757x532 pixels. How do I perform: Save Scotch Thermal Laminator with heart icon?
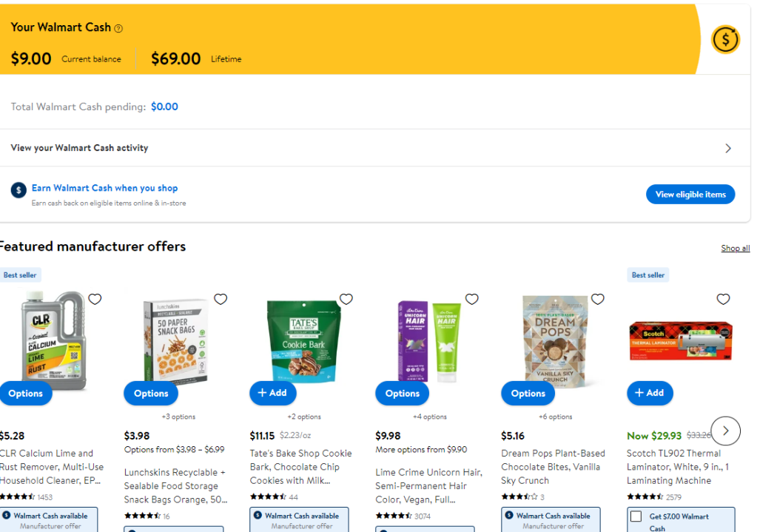point(723,299)
